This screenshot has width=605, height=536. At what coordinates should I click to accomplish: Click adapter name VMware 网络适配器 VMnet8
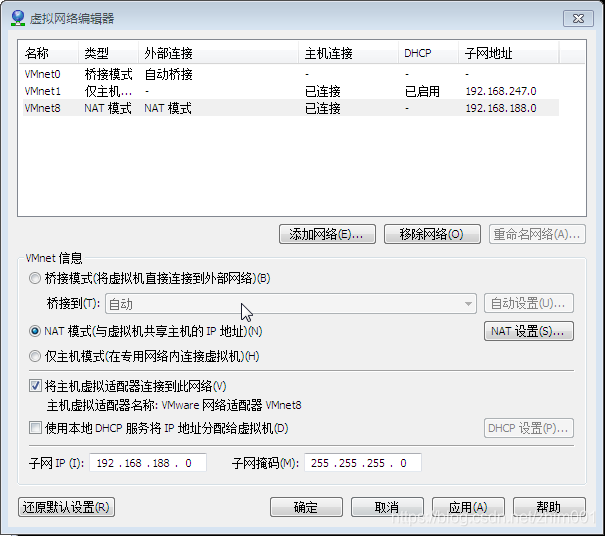(x=232, y=405)
